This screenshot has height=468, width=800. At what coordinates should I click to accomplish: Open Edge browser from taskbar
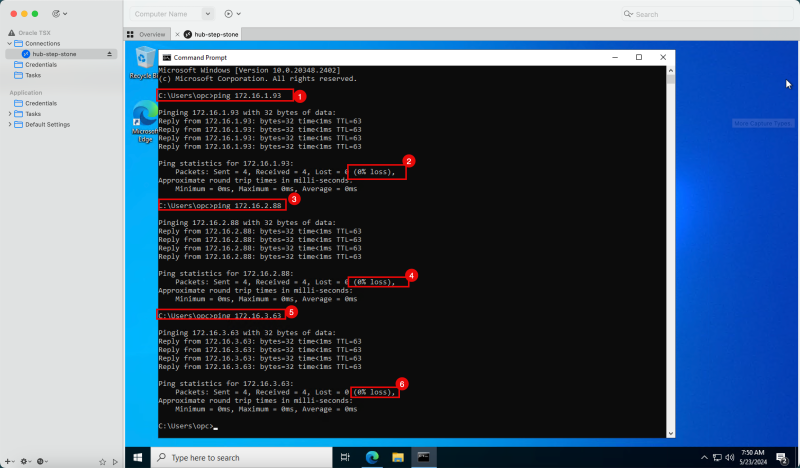[x=372, y=457]
